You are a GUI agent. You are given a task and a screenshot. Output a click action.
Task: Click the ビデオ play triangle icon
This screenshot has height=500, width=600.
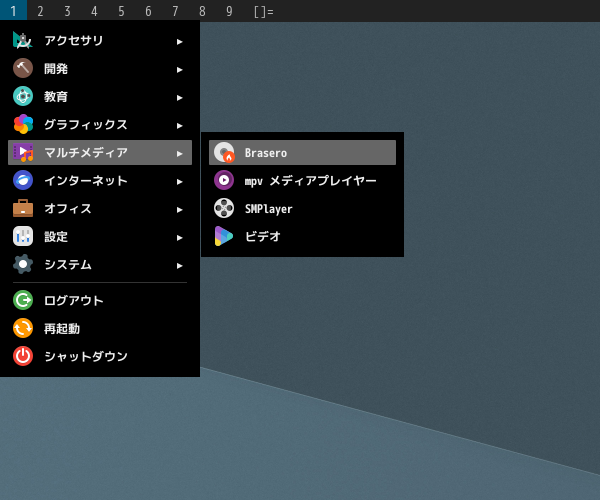click(x=224, y=236)
